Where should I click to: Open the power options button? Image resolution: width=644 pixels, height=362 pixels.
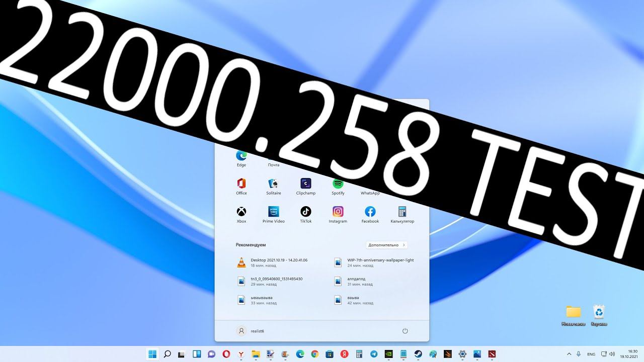click(405, 331)
